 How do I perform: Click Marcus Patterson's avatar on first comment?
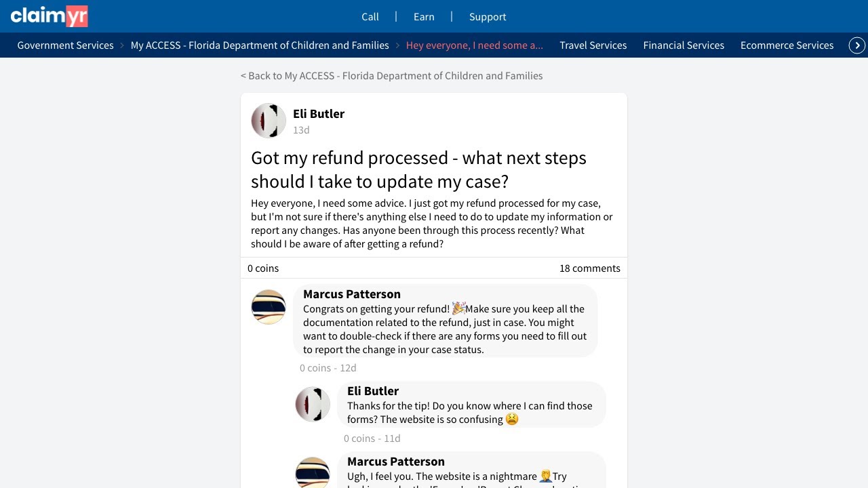269,307
